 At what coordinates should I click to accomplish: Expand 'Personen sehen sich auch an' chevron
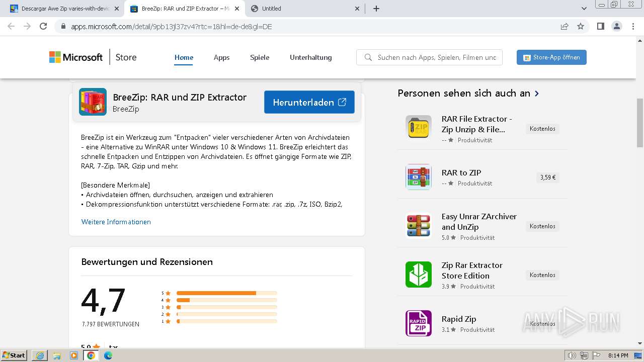click(x=537, y=94)
